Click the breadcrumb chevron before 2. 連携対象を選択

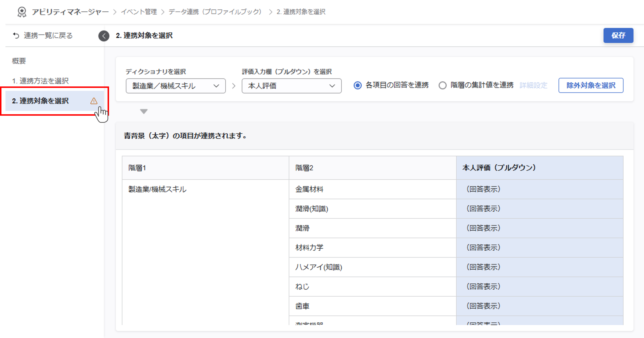[x=270, y=12]
